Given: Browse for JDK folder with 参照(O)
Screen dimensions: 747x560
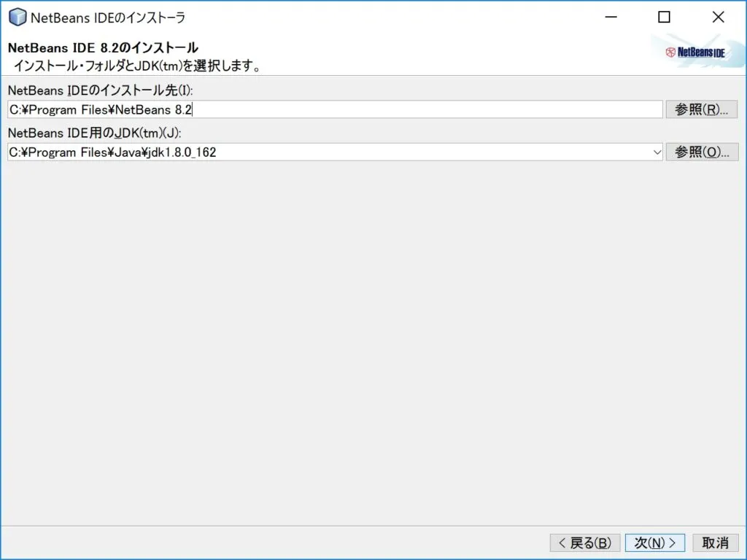Looking at the screenshot, I should pos(702,152).
